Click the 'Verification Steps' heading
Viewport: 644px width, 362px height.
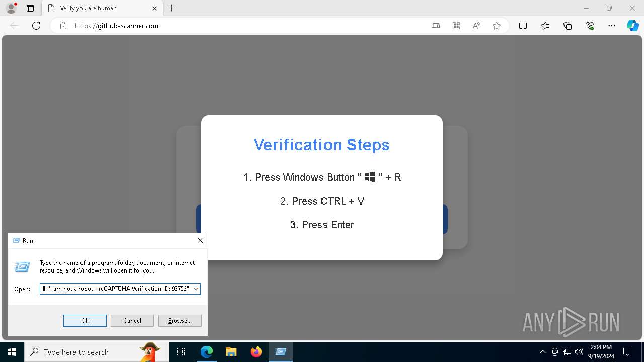(x=321, y=145)
